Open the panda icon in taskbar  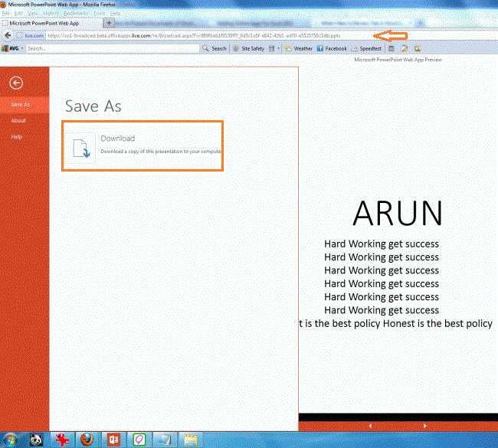tap(36, 440)
